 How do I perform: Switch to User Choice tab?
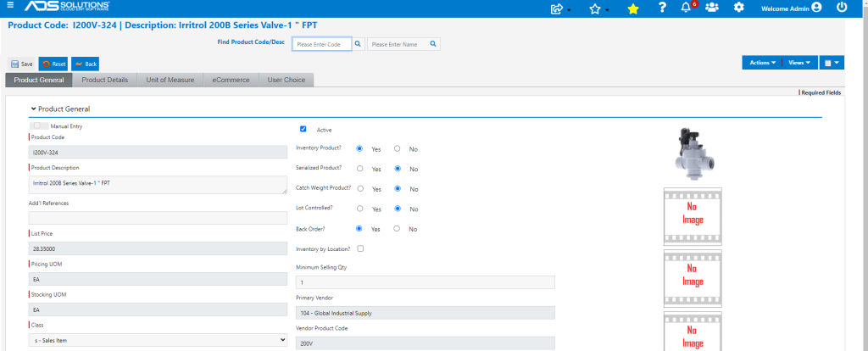pos(287,81)
